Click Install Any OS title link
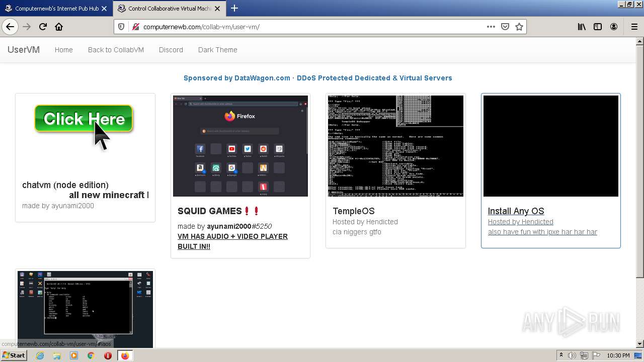 [516, 211]
